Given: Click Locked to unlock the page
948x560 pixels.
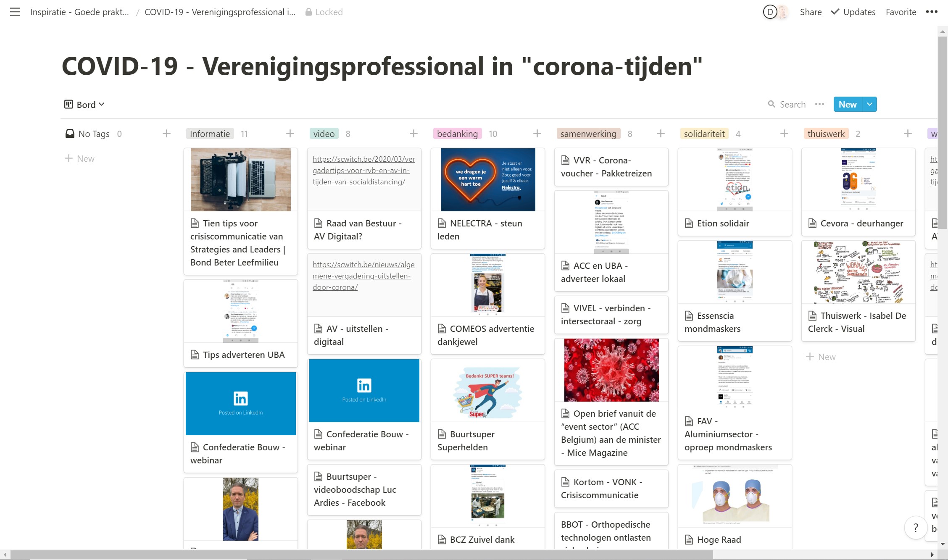Looking at the screenshot, I should pos(324,12).
